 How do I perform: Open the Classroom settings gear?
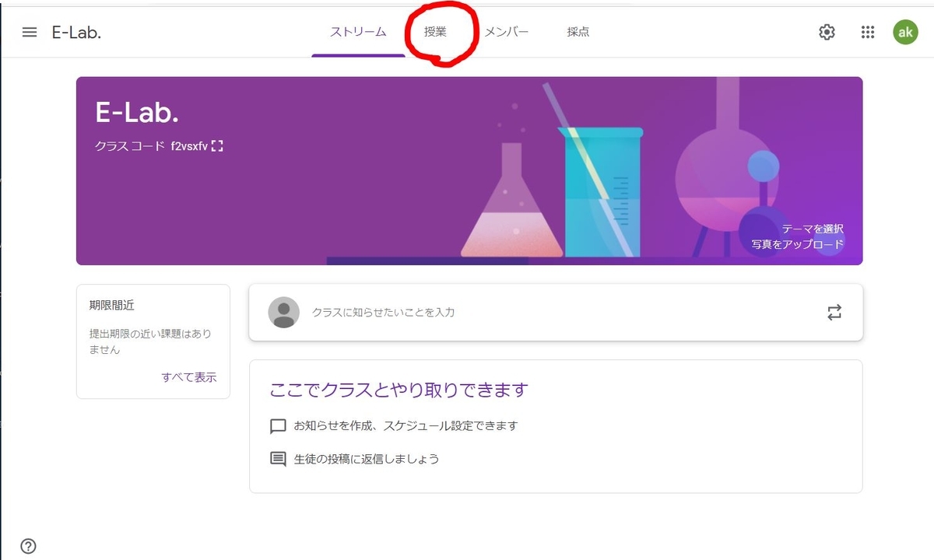point(827,32)
